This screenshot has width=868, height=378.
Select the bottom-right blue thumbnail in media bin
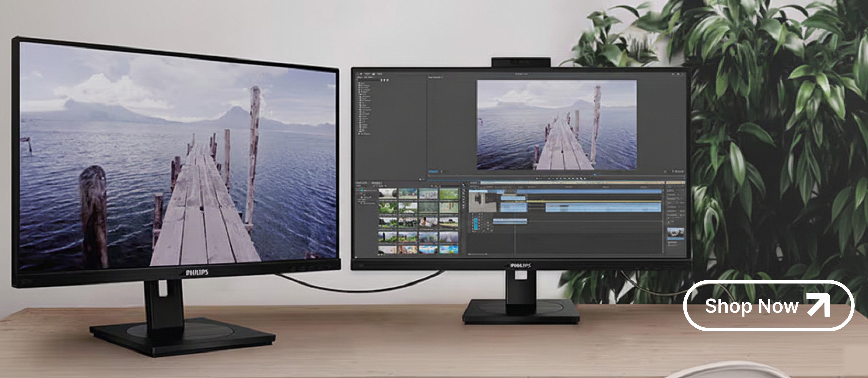449,249
